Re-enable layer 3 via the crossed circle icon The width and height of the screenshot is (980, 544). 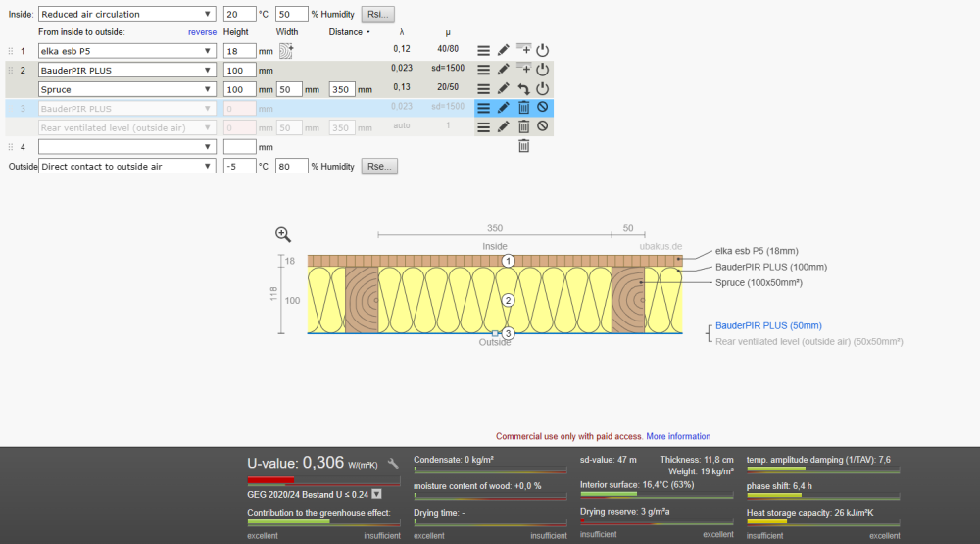543,107
